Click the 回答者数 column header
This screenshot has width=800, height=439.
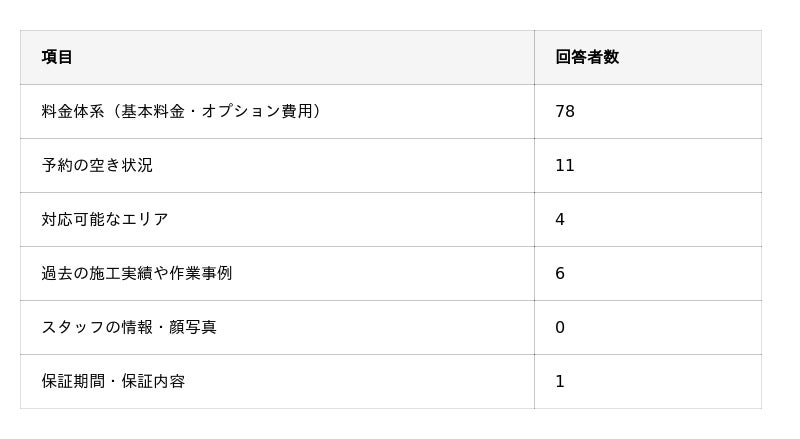coord(587,57)
